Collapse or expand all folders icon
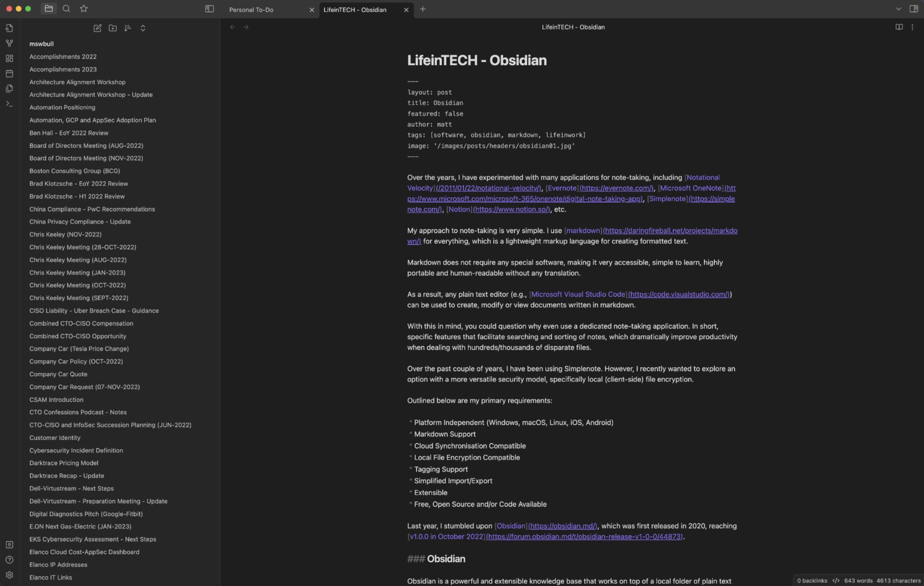Viewport: 924px width, 586px height. coord(143,28)
